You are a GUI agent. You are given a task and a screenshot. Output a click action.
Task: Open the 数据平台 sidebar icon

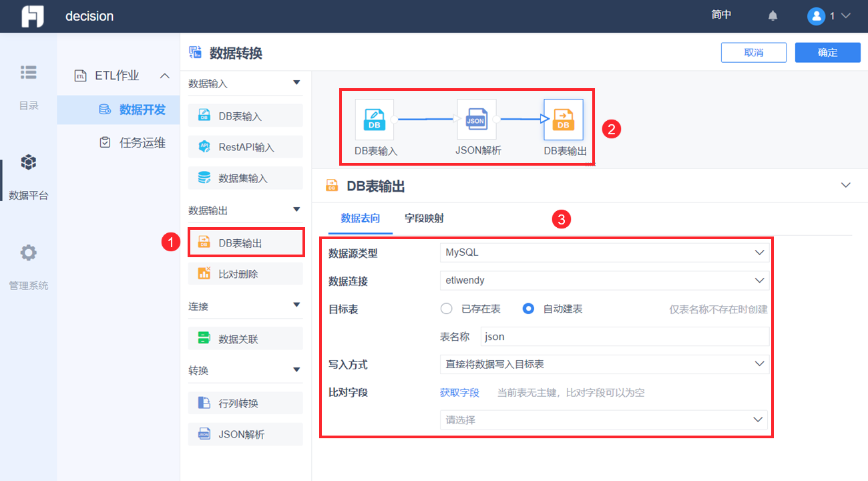[29, 162]
